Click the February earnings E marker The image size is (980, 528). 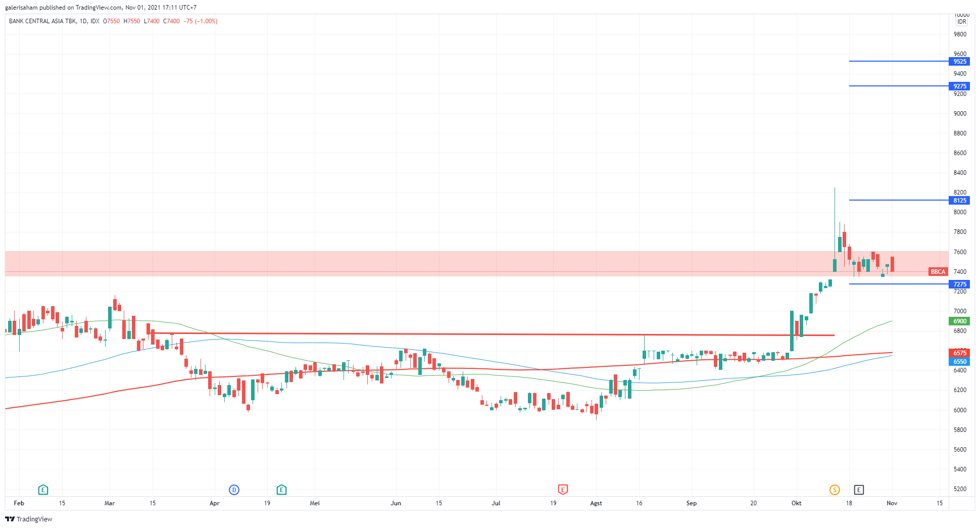[x=43, y=490]
